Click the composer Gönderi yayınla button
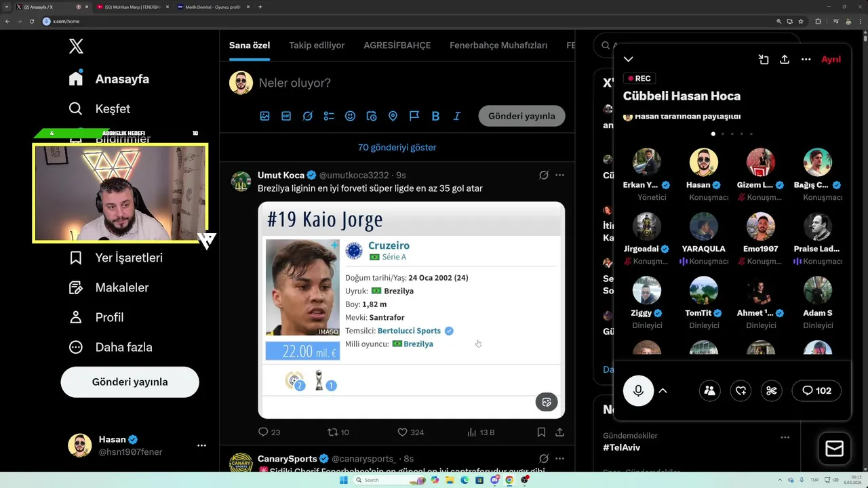 coord(521,116)
